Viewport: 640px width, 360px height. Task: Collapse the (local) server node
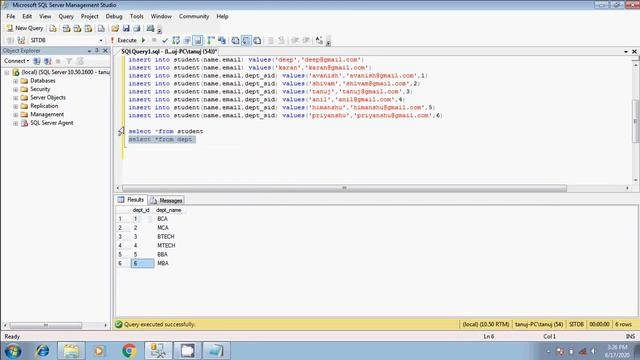[x=7, y=72]
